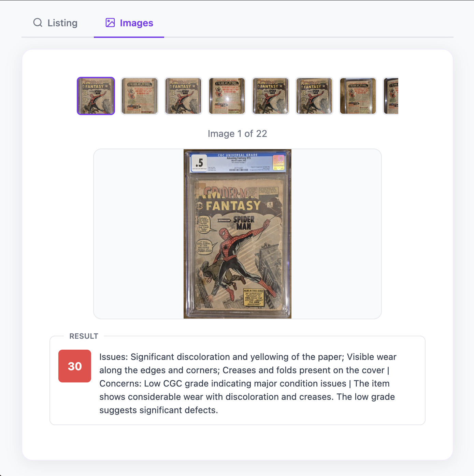474x476 pixels.
Task: Select the partially visible eighth thumbnail
Action: tap(391, 96)
